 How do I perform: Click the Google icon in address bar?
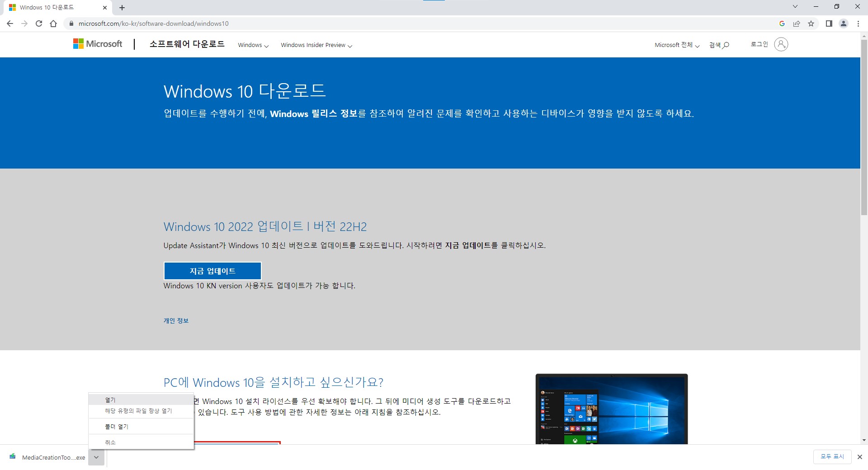coord(782,23)
